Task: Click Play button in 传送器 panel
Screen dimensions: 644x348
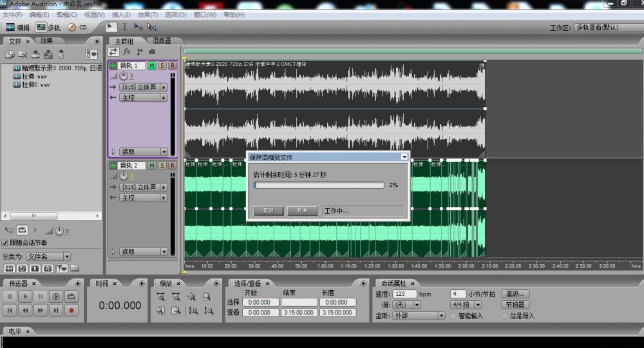Action: point(25,296)
